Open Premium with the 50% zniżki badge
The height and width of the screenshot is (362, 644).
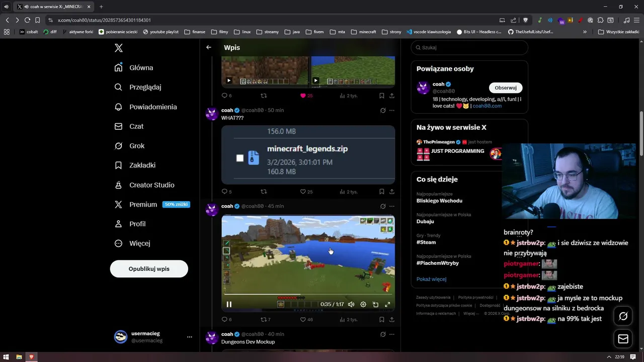(x=152, y=204)
